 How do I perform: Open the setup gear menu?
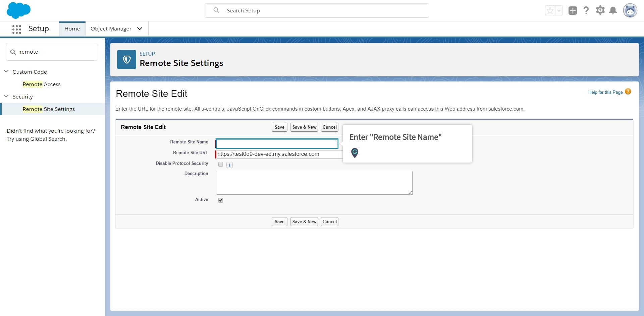click(x=600, y=10)
